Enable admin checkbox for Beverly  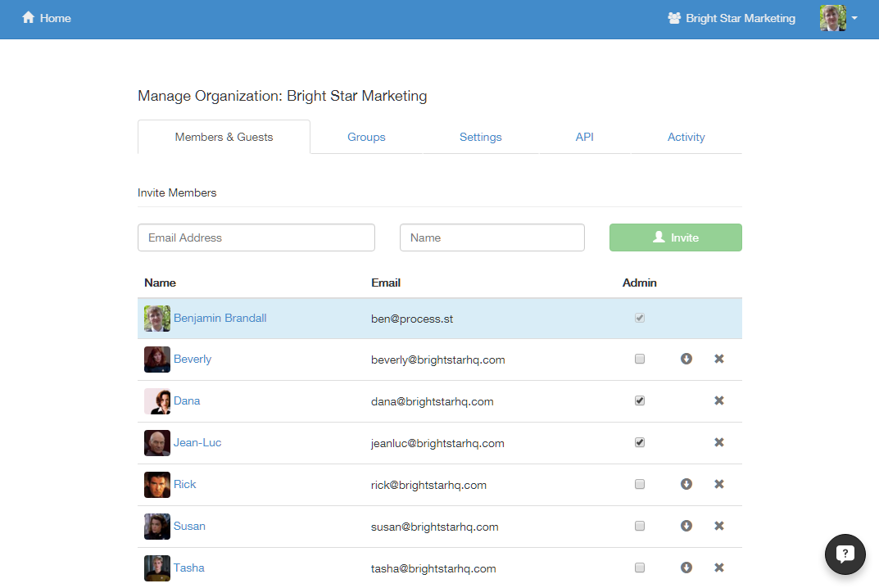(x=640, y=359)
